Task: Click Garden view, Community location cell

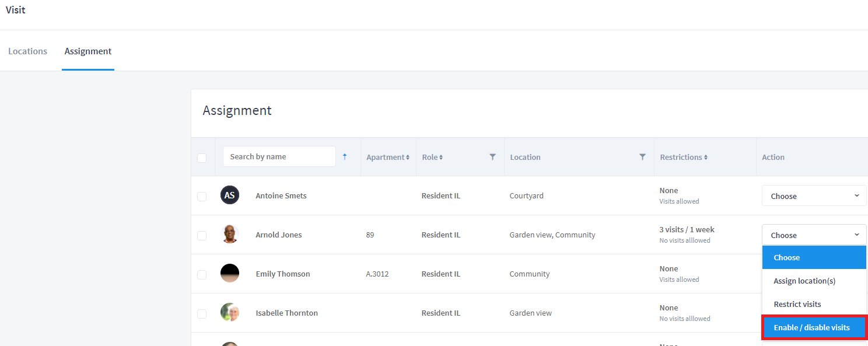Action: click(552, 235)
